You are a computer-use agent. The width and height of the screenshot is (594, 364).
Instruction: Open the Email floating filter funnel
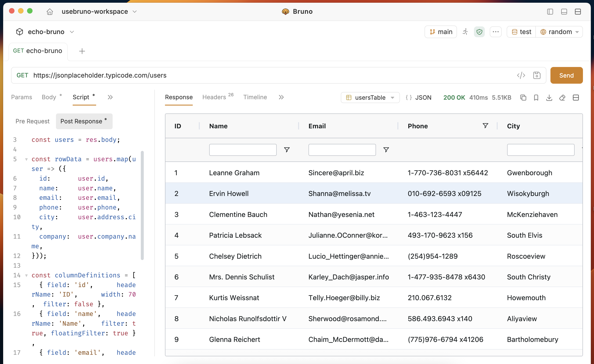pyautogui.click(x=386, y=150)
